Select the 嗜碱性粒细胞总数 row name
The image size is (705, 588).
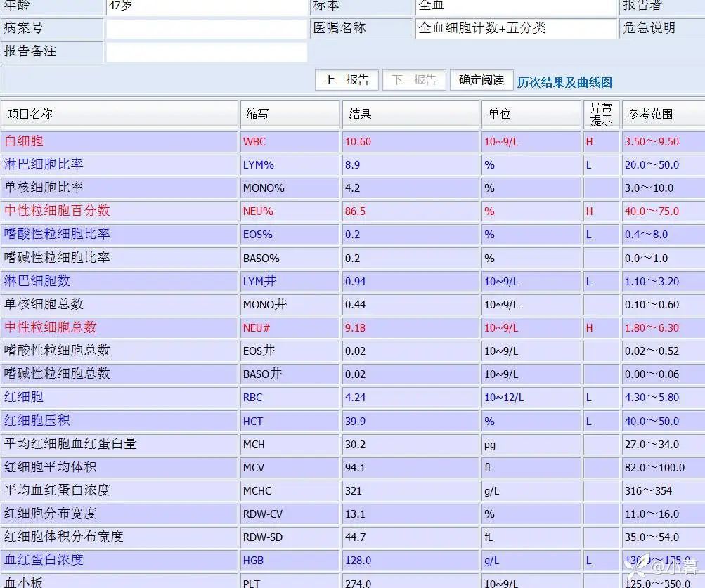click(x=57, y=374)
